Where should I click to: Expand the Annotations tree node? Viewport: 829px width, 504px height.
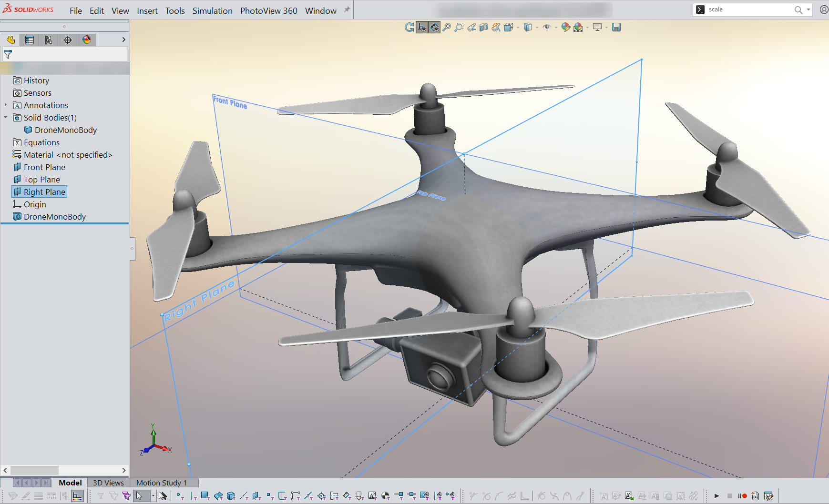pos(5,105)
